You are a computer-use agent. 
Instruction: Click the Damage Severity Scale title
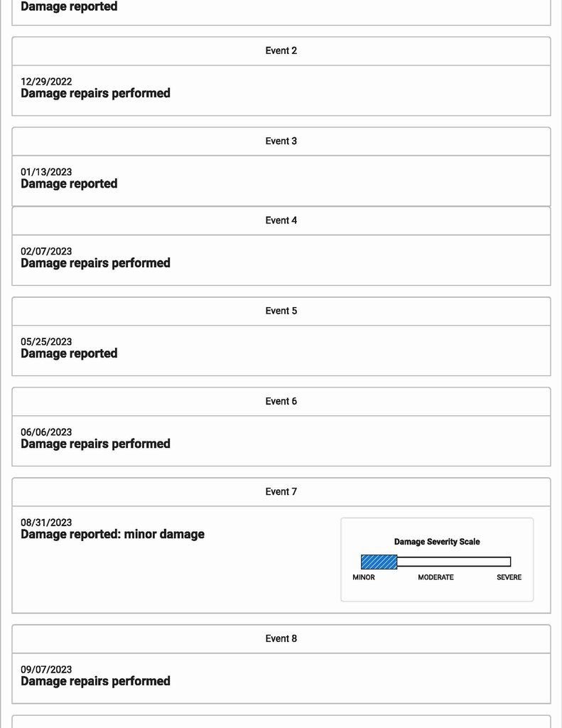437,542
